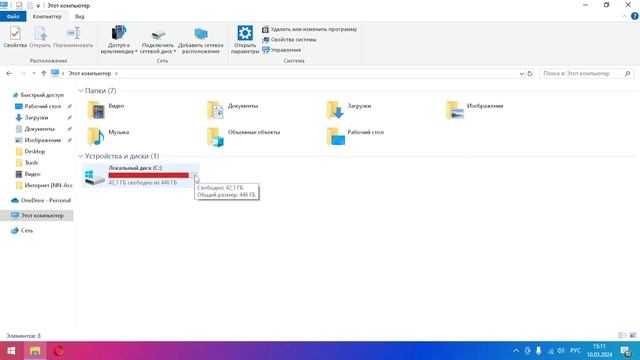
Task: Click Свойства системы
Action: click(x=289, y=40)
